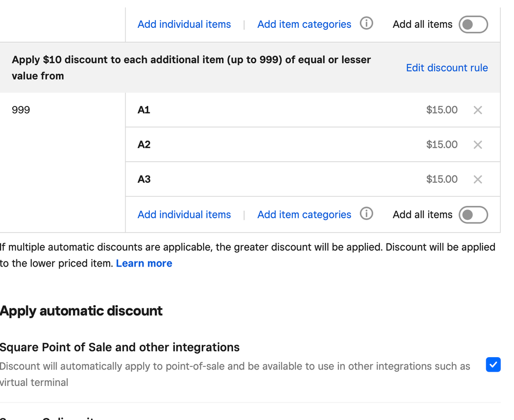The image size is (514, 420).
Task: Remove item A2 with its X icon
Action: click(477, 145)
